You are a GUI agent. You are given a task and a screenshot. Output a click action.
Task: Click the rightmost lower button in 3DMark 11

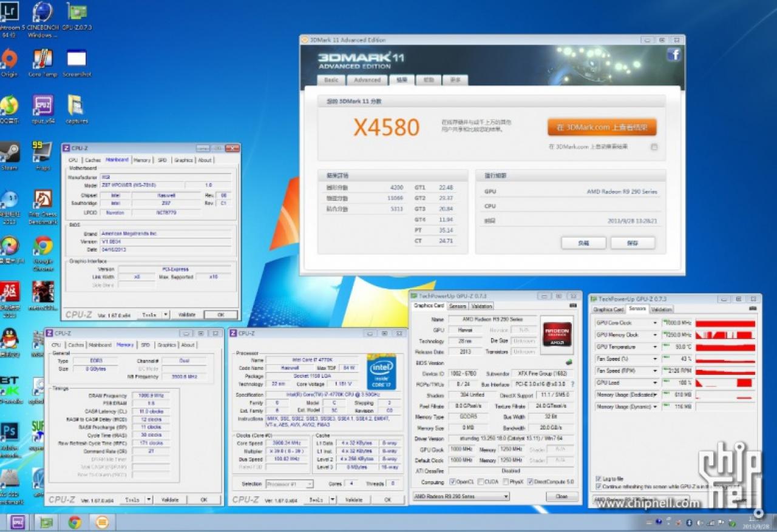pos(633,243)
